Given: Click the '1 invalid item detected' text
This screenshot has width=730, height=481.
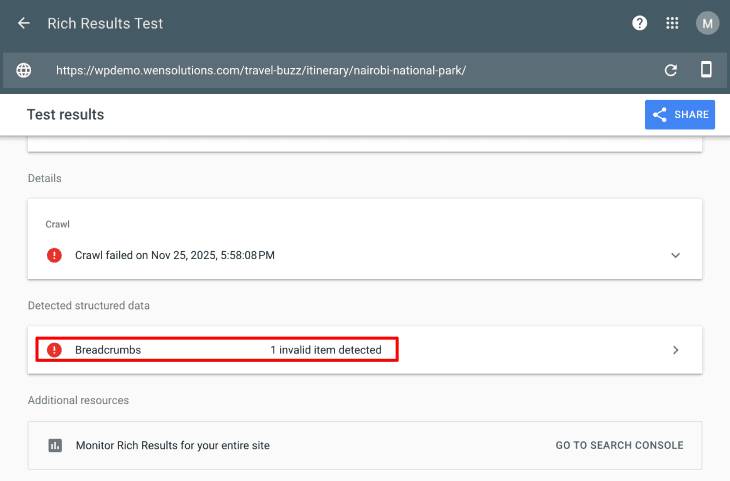Looking at the screenshot, I should [x=326, y=350].
